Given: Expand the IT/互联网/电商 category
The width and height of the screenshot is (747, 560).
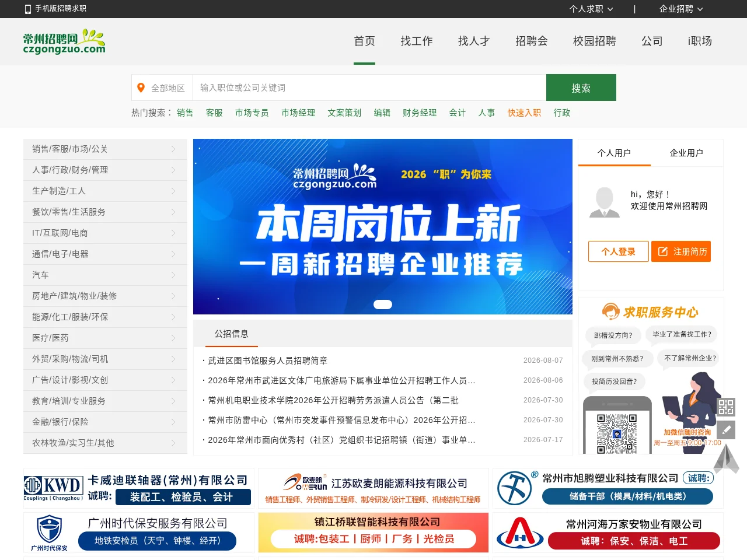Looking at the screenshot, I should [x=105, y=233].
